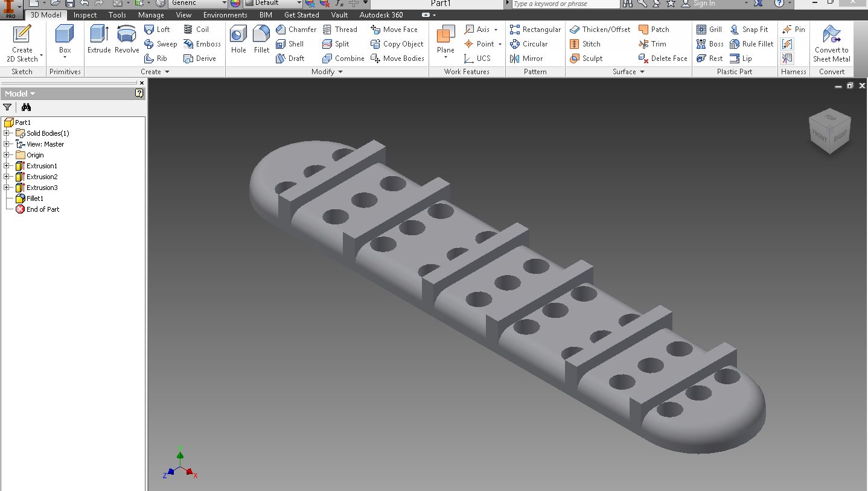Switch to the Inspect tab
The height and width of the screenshot is (491, 868).
click(85, 15)
